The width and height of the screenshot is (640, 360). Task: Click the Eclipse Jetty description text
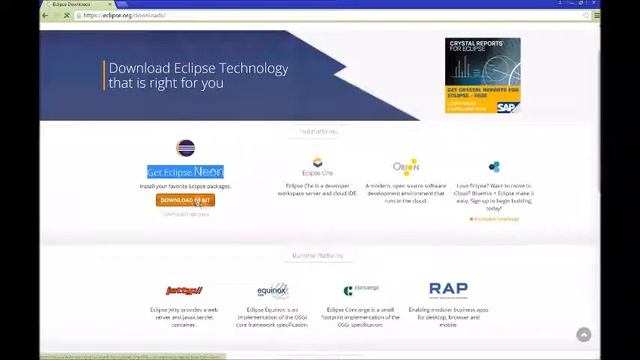pyautogui.click(x=184, y=317)
